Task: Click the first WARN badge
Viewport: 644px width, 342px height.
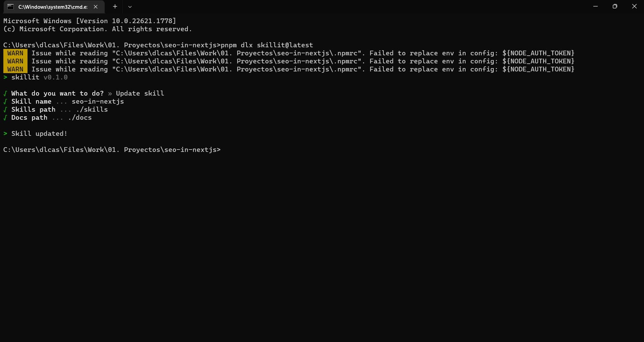Action: [15, 53]
